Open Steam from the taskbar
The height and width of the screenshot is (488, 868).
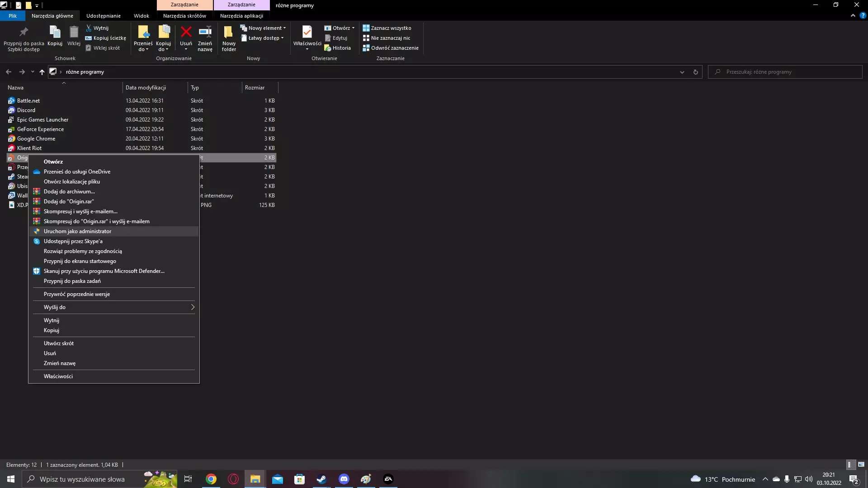point(321,479)
